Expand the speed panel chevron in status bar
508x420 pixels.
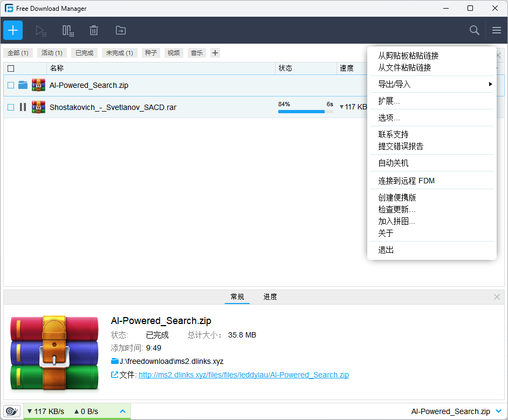point(122,411)
